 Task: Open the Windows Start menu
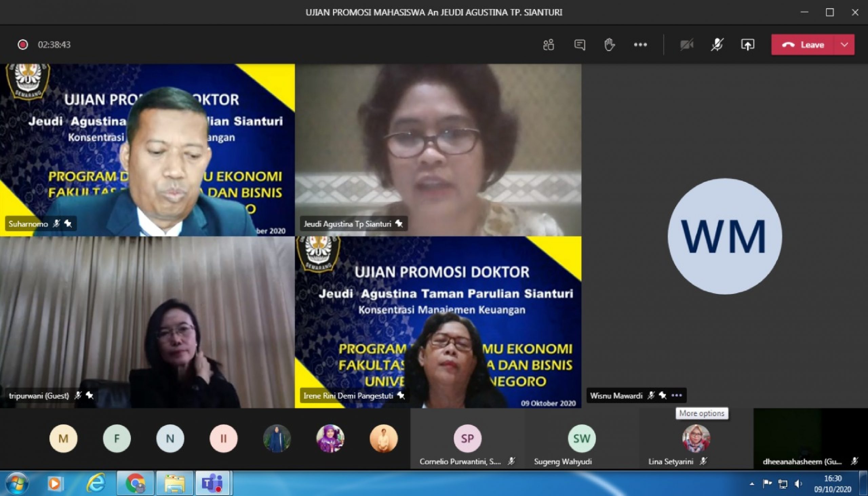coord(17,483)
